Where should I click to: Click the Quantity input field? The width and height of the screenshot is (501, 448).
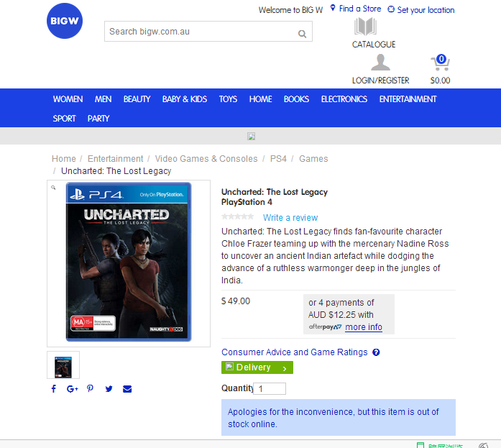[270, 388]
